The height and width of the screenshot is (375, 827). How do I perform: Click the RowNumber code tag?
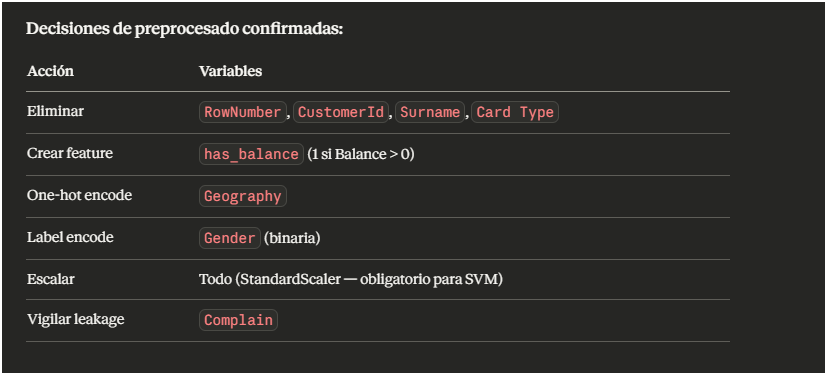coord(243,112)
